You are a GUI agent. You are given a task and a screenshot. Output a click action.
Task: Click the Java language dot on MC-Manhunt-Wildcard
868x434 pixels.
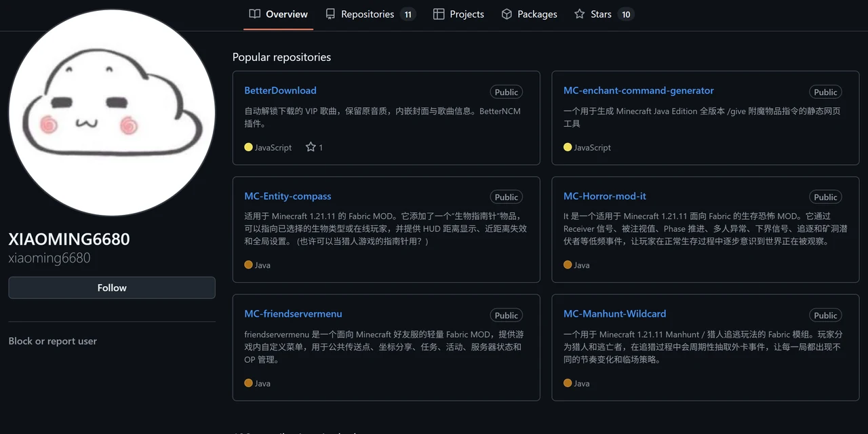point(568,383)
